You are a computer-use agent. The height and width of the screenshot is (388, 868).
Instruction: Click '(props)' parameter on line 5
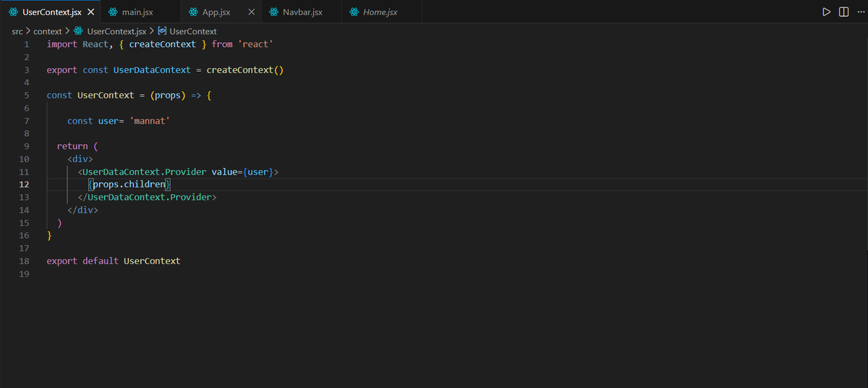[168, 96]
